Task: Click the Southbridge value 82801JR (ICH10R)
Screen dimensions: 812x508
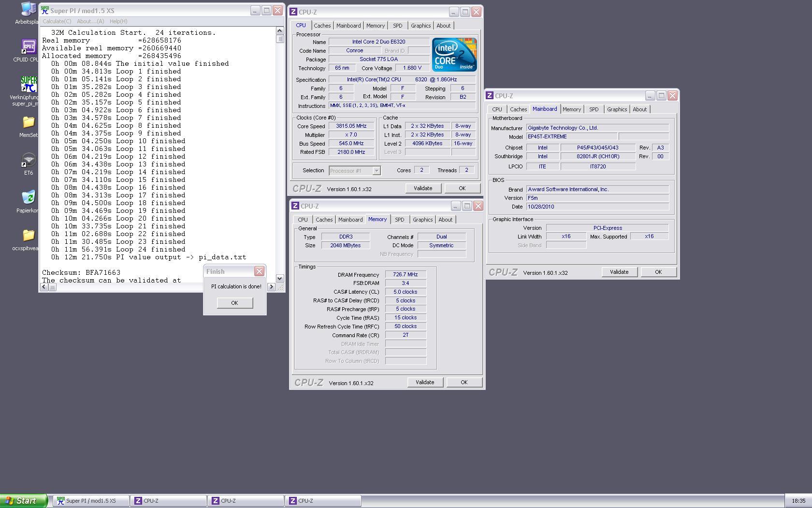Action: 598,156
